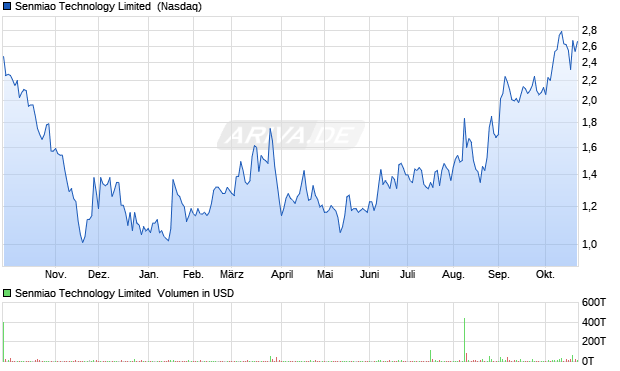Click the 'Juli' month label
The height and width of the screenshot is (371, 620).
pyautogui.click(x=407, y=274)
